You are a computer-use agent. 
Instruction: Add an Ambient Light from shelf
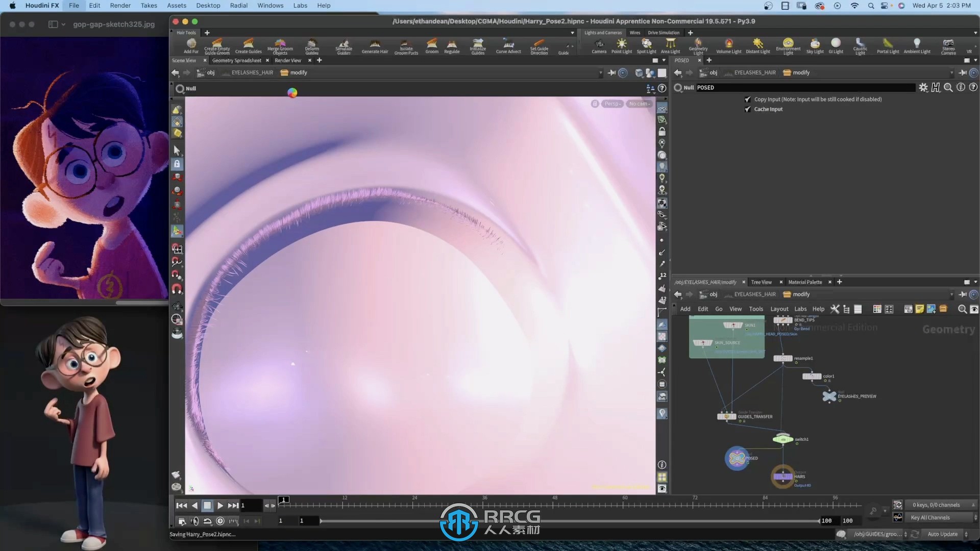click(917, 45)
